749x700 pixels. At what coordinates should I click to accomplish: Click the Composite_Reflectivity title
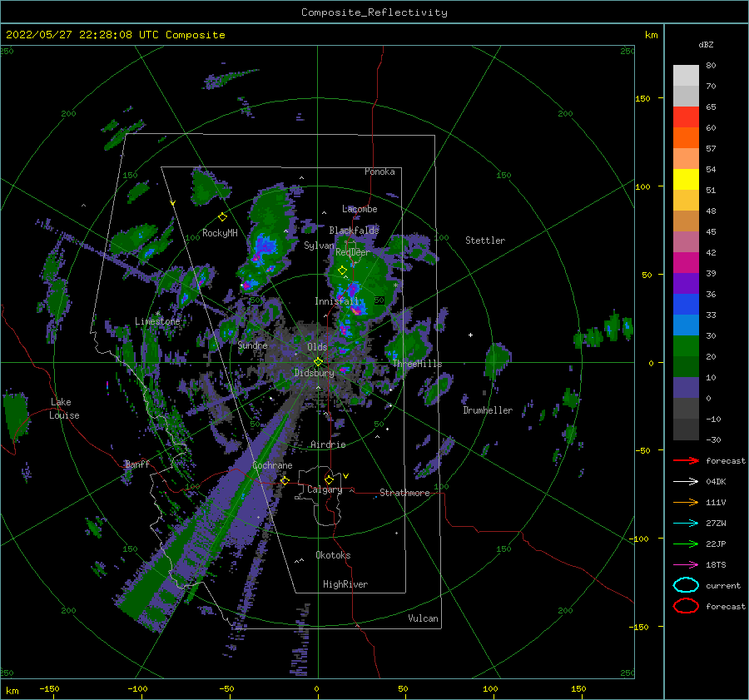pyautogui.click(x=374, y=12)
